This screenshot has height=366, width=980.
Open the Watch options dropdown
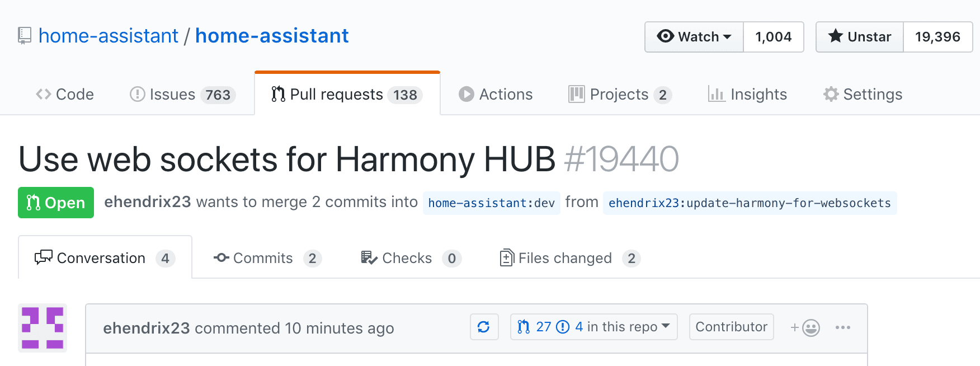coord(727,37)
